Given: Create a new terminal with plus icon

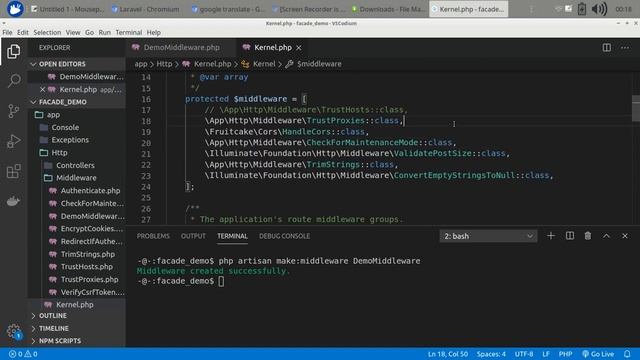Looking at the screenshot, I should coord(551,236).
